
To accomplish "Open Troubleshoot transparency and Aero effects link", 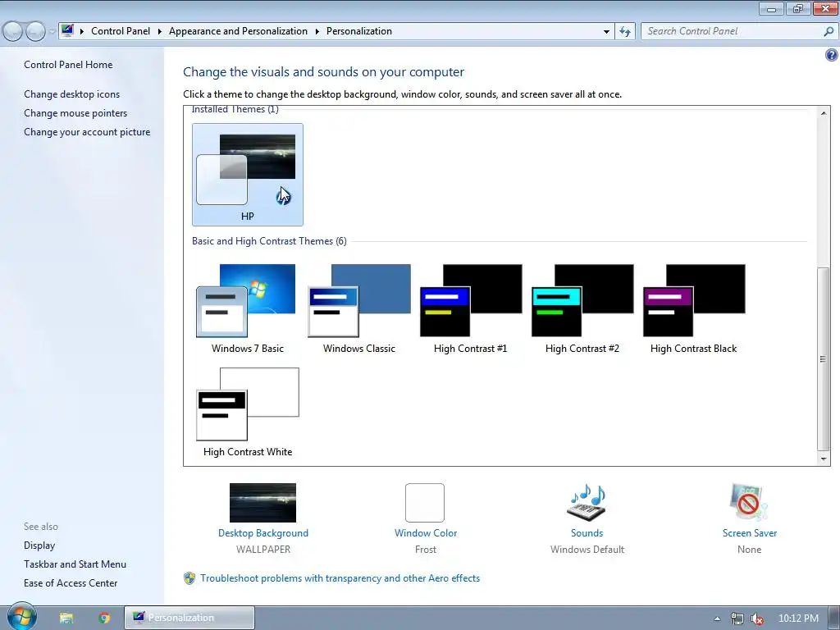I will click(340, 578).
